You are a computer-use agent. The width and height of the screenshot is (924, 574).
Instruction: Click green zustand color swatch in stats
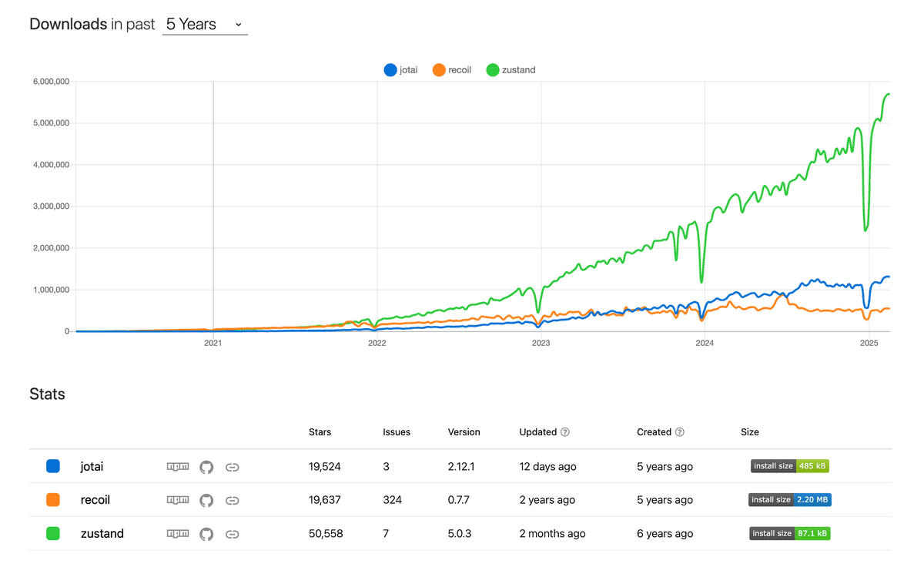point(53,533)
